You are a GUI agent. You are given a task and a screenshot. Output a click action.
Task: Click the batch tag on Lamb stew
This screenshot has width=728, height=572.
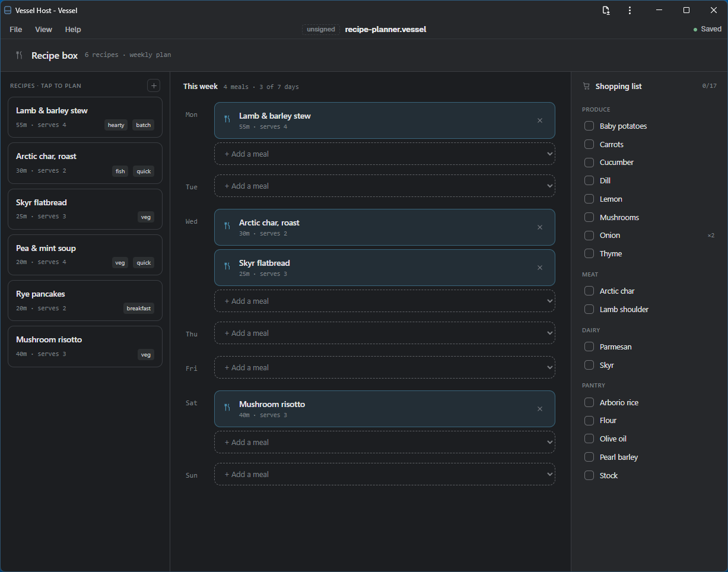coord(144,125)
